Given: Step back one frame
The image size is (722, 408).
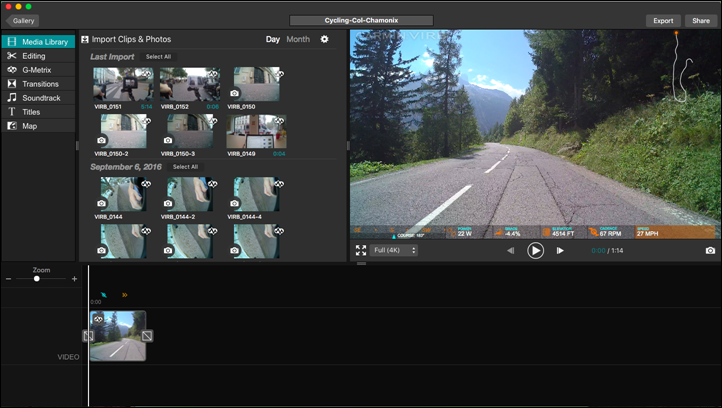Looking at the screenshot, I should 510,251.
